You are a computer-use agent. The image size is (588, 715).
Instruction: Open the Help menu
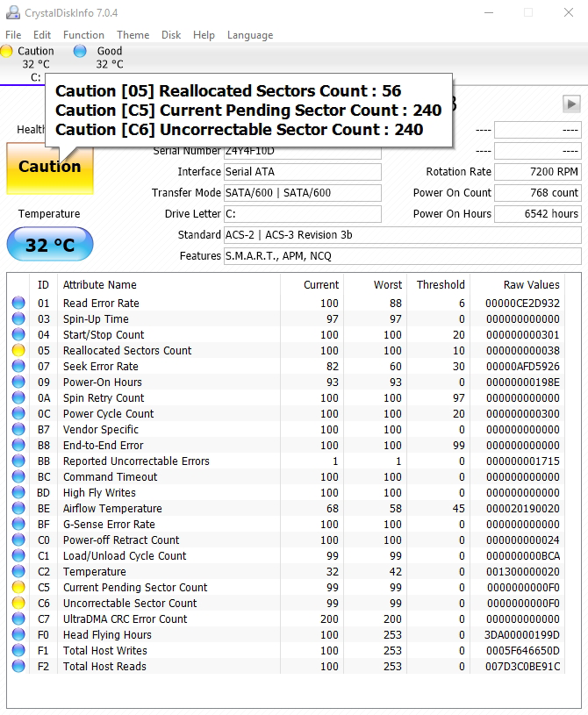tap(204, 35)
